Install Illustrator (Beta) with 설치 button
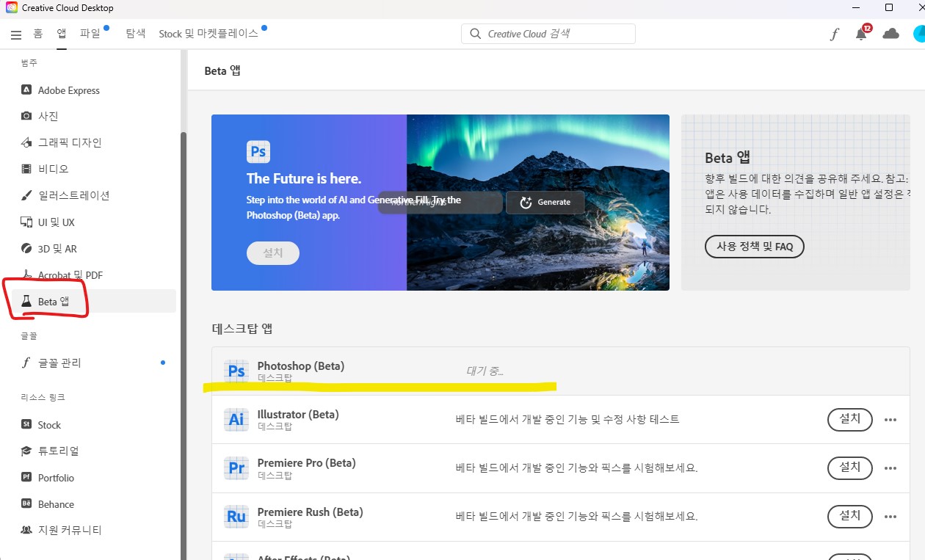The width and height of the screenshot is (925, 560). click(x=849, y=419)
